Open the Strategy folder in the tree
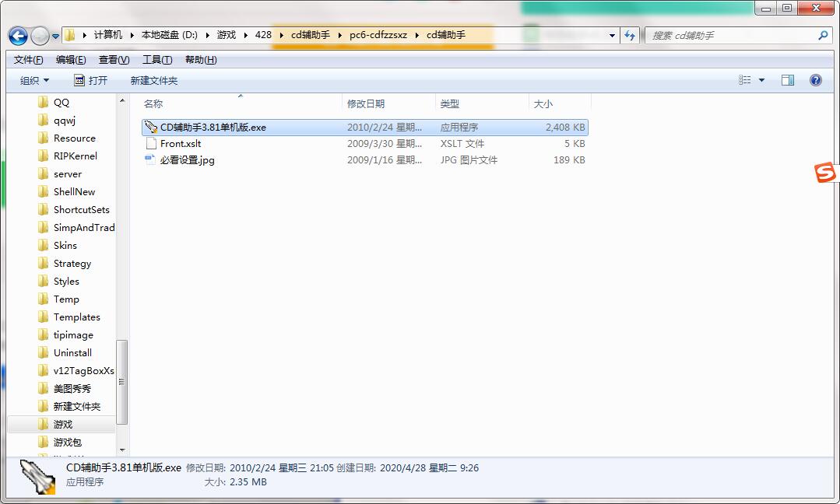 pos(72,263)
